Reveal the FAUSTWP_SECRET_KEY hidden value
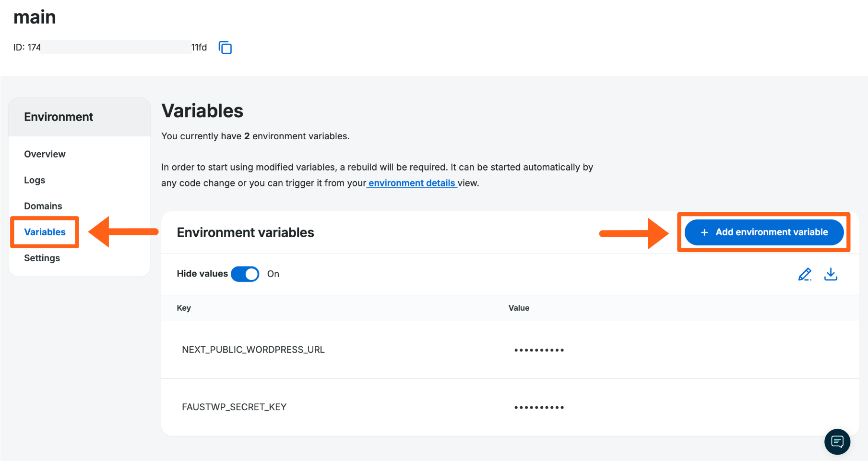 538,407
